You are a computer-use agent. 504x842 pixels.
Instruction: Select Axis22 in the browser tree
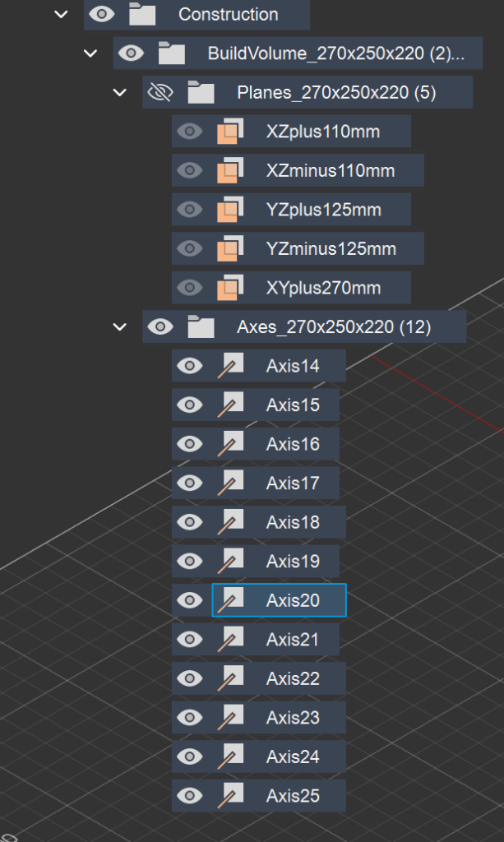coord(293,679)
